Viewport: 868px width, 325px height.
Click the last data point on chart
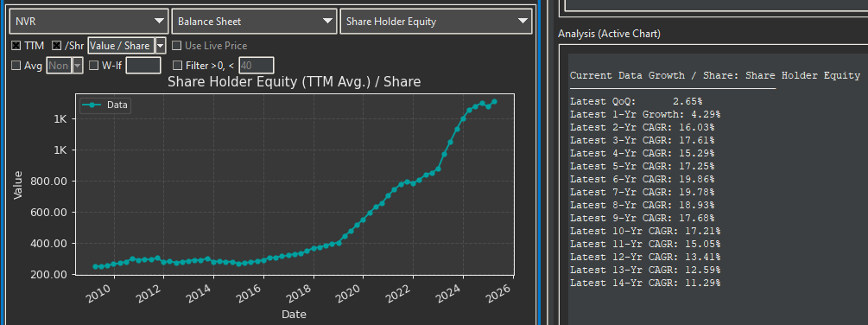(494, 102)
